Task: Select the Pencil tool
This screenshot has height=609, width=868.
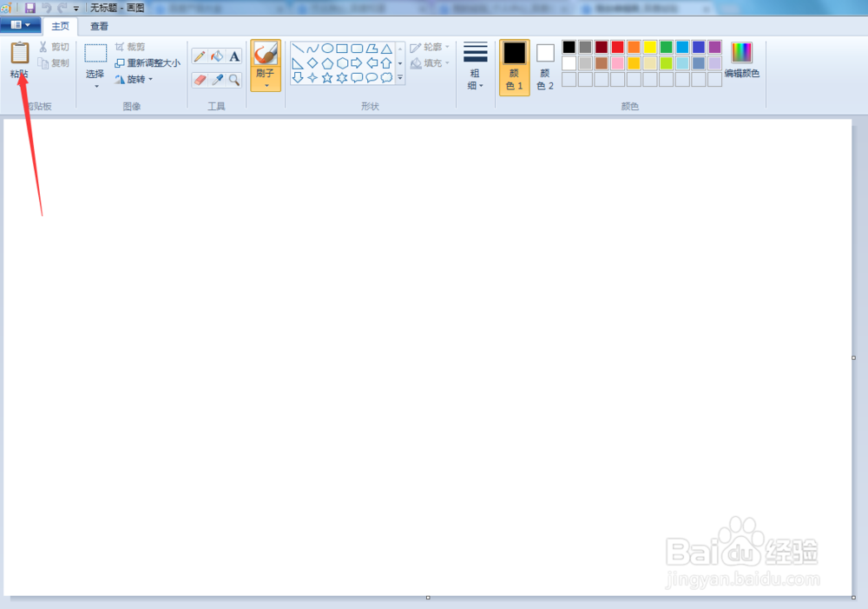Action: pyautogui.click(x=200, y=56)
